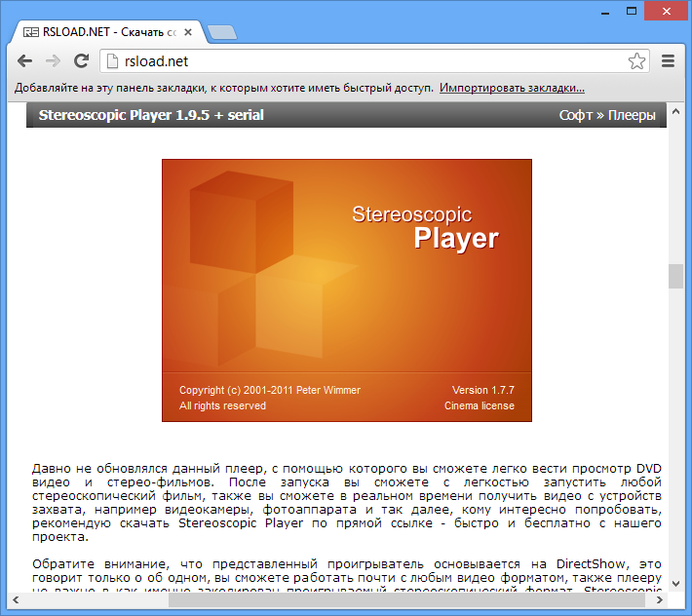Click the browser forward arrow
The image size is (692, 616).
[x=53, y=60]
